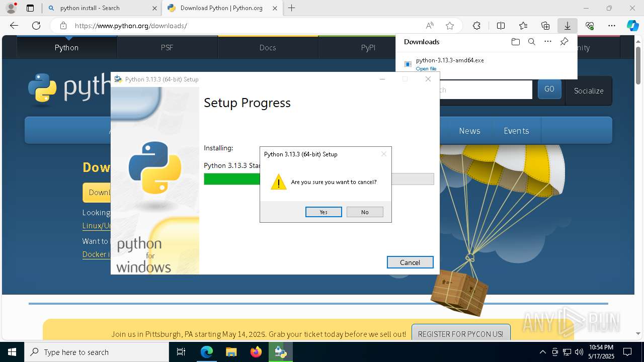Close the 'python install - Search' tab
Screen dimensions: 644x362
[155, 8]
